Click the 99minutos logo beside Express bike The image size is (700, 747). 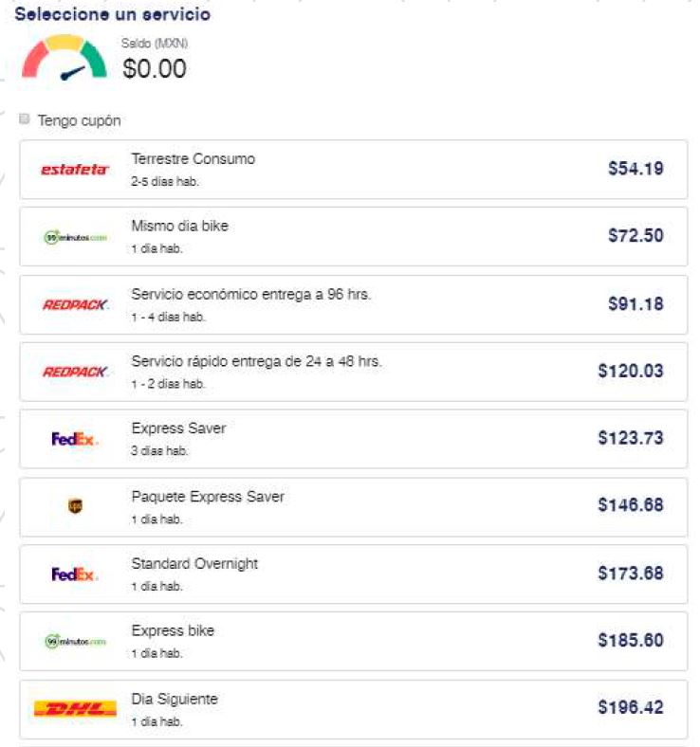pos(75,642)
